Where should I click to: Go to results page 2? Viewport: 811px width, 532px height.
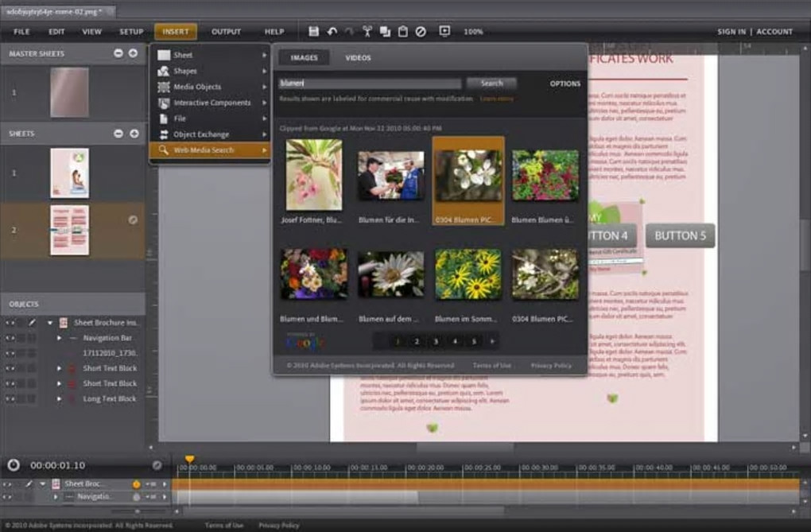[417, 341]
